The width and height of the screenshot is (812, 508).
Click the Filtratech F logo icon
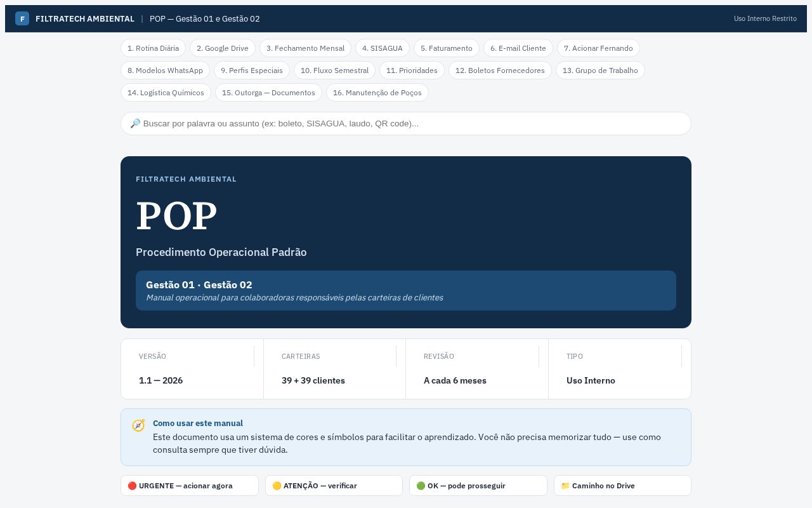(x=22, y=18)
